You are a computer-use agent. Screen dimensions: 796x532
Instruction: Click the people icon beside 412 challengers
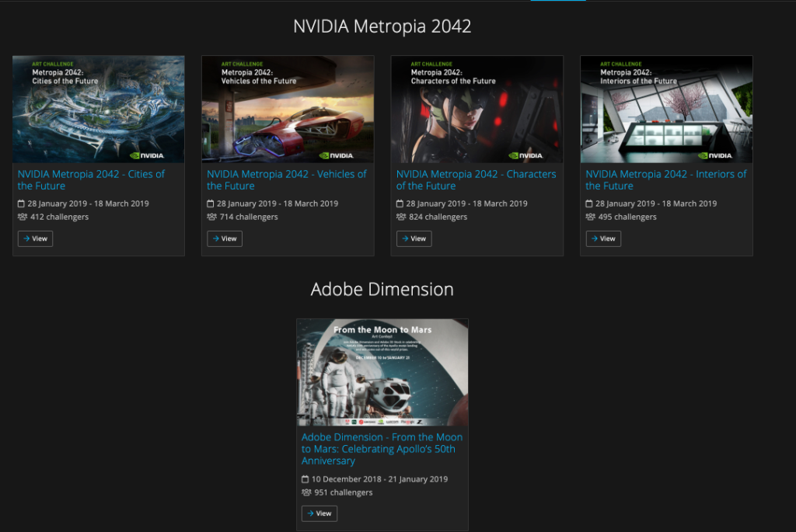tap(23, 217)
